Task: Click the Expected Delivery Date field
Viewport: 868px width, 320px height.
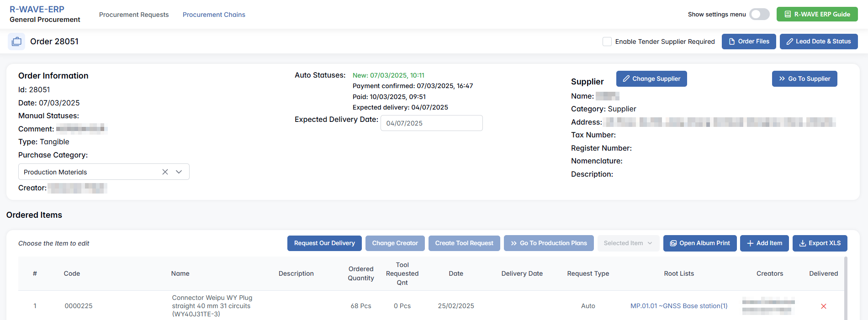Action: coord(431,123)
